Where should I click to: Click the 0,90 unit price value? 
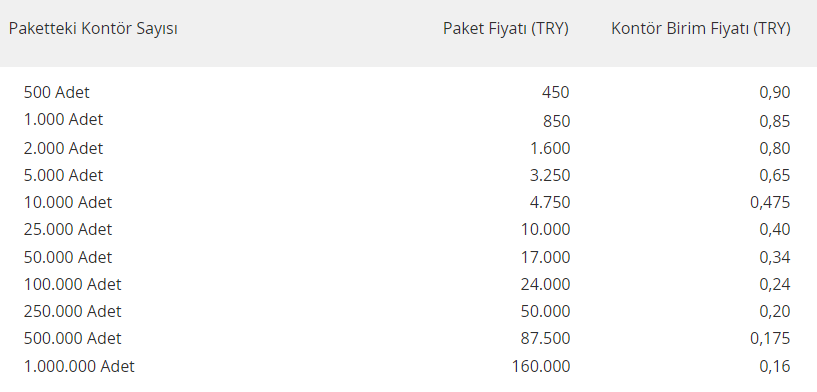(775, 92)
